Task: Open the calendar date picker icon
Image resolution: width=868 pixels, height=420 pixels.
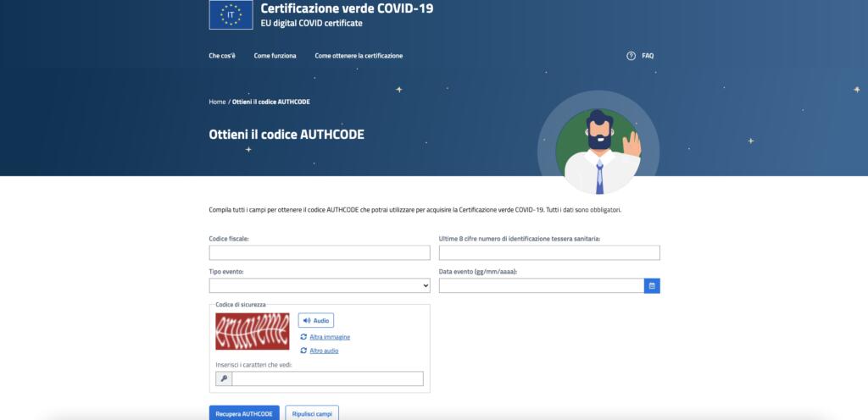Action: pyautogui.click(x=652, y=286)
